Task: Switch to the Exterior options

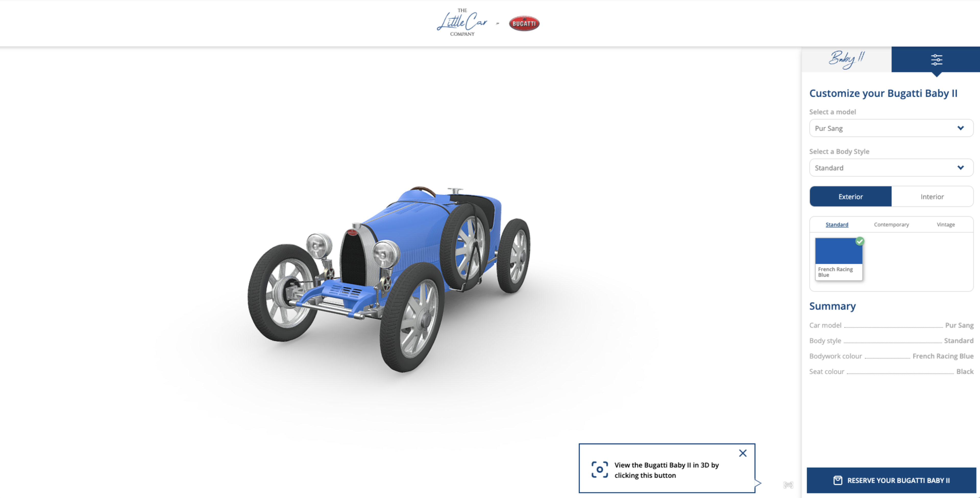Action: [x=850, y=196]
